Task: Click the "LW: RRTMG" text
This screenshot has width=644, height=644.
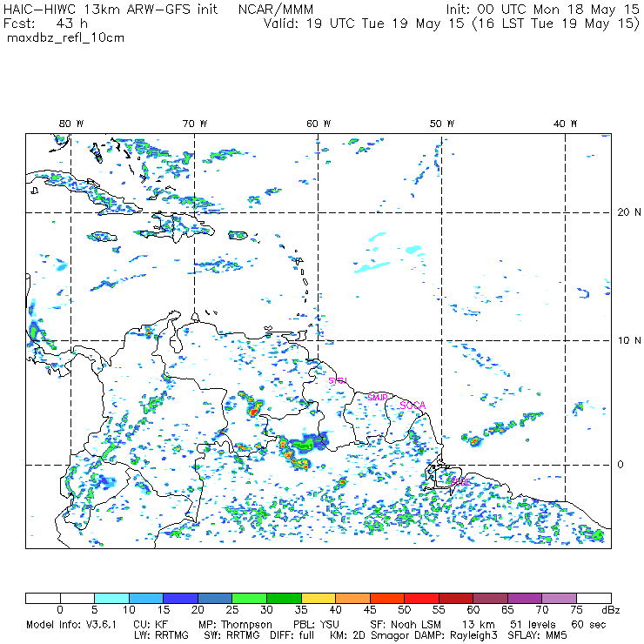Action: [161, 635]
